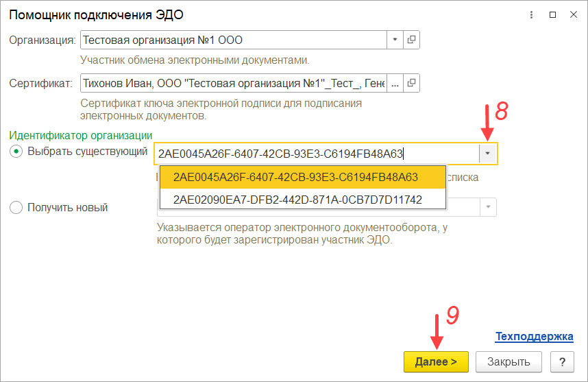
Task: Open the EDO operator dropdown under Получить новый
Action: pyautogui.click(x=487, y=207)
